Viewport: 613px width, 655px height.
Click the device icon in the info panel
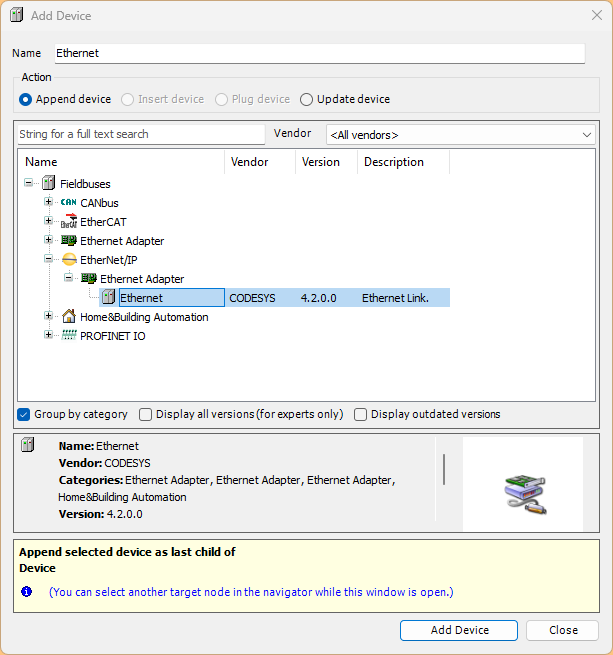point(28,444)
